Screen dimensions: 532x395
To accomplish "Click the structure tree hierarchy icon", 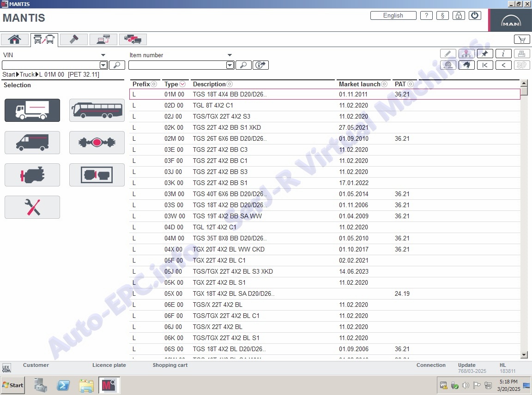I will pyautogui.click(x=466, y=54).
